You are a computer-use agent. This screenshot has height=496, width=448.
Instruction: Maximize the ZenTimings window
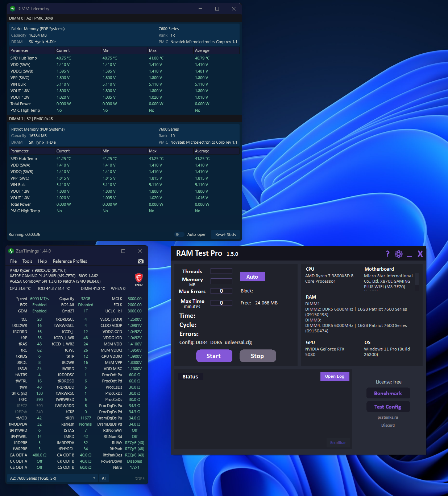click(x=123, y=251)
